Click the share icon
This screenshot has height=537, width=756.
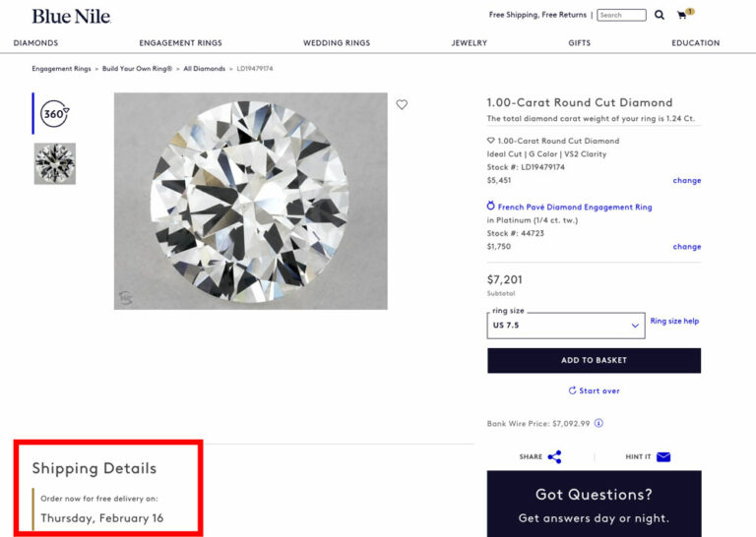pos(554,456)
